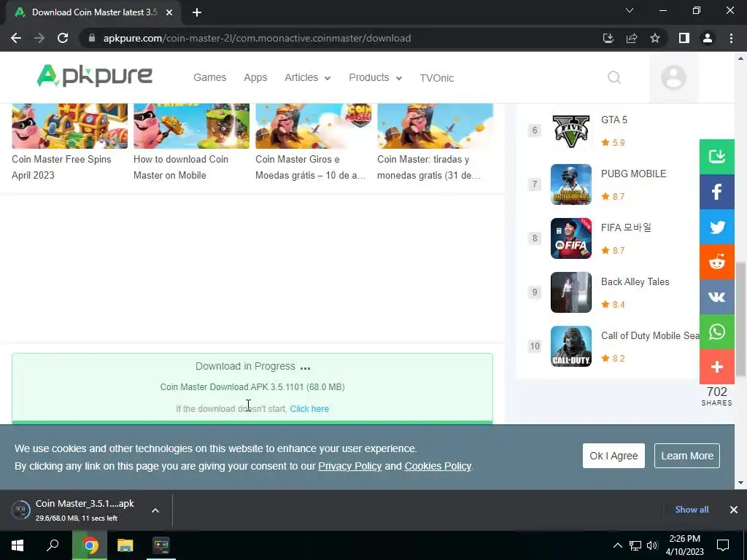Open TVOnic menu item
This screenshot has width=747, height=560.
tap(437, 78)
